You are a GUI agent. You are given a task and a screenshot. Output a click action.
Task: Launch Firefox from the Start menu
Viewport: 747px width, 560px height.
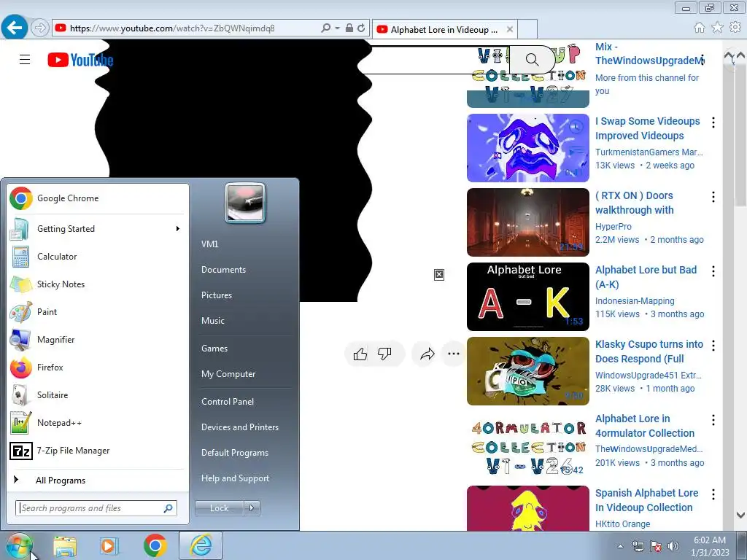(x=98, y=367)
